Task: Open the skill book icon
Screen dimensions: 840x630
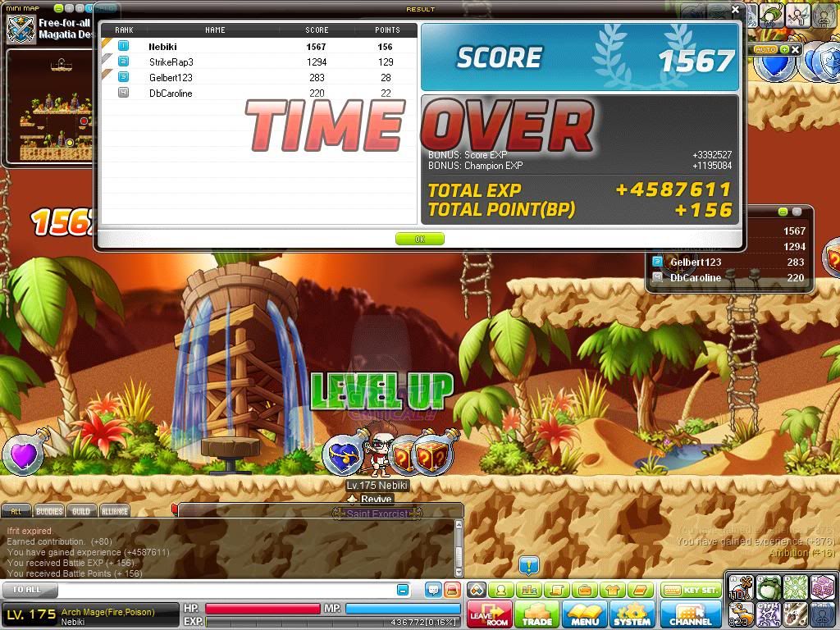Action: pyautogui.click(x=640, y=590)
